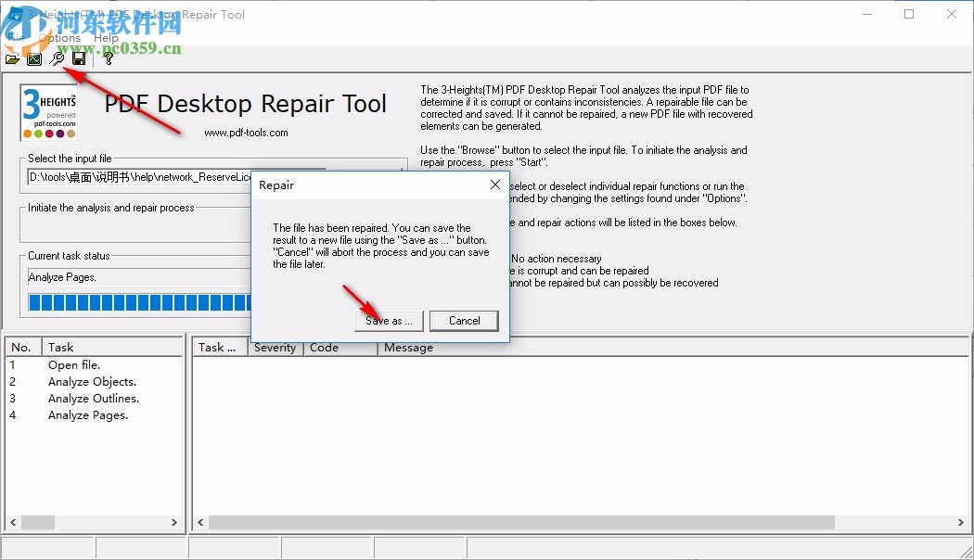Click the input file path field

pyautogui.click(x=137, y=177)
